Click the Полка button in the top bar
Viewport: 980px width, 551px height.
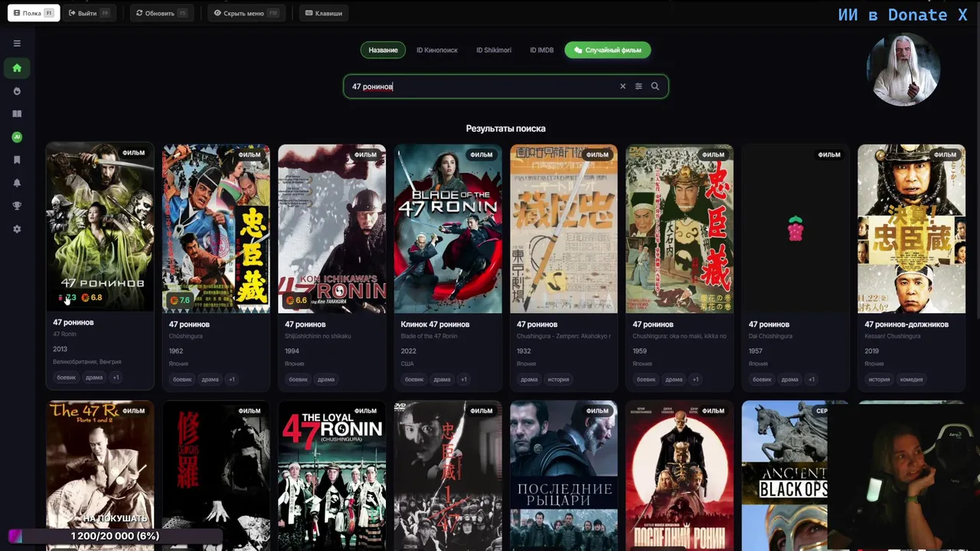point(34,13)
